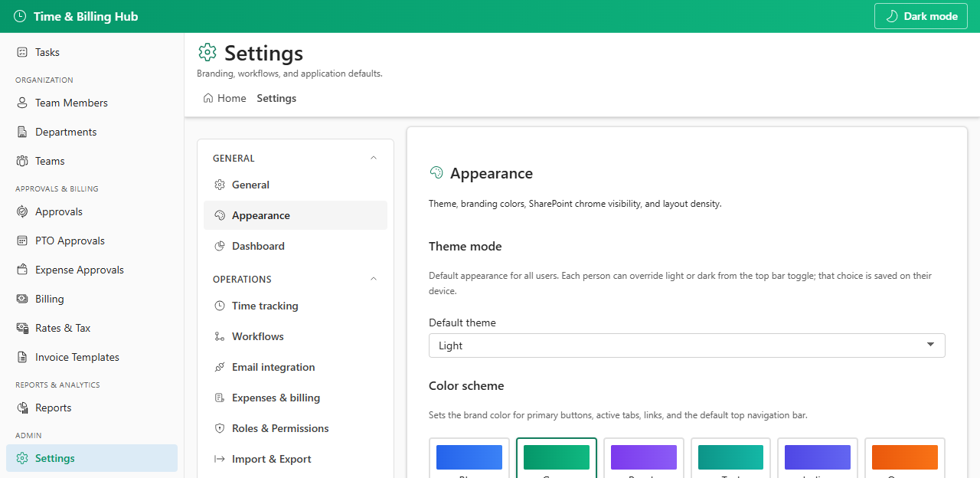Click the Expense Approvals briefcase icon
This screenshot has width=980, height=478.
point(22,270)
